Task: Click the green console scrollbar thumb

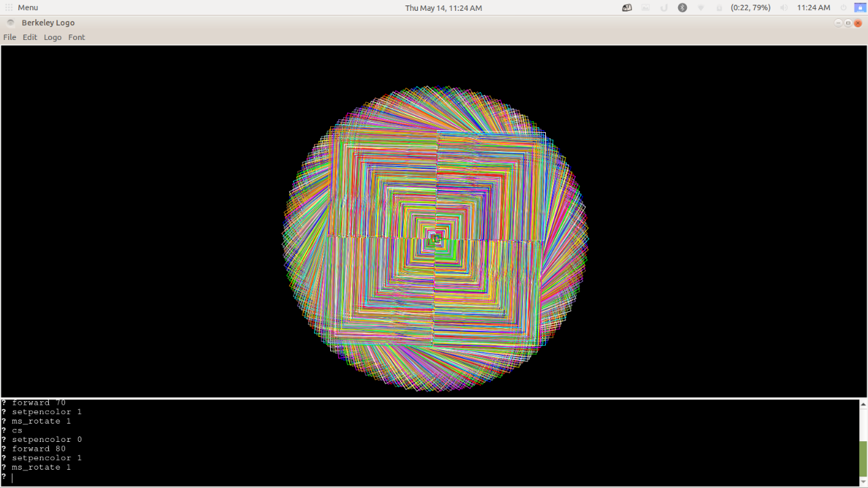Action: pos(863,459)
